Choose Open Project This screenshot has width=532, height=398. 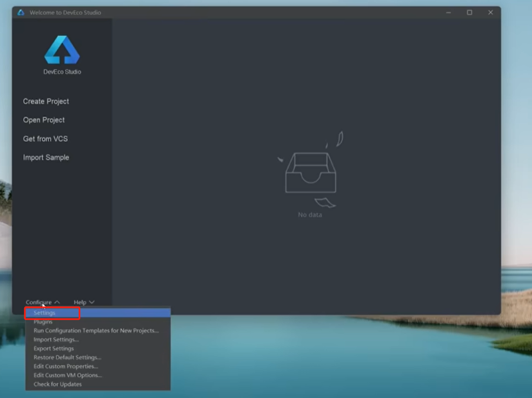click(x=44, y=120)
